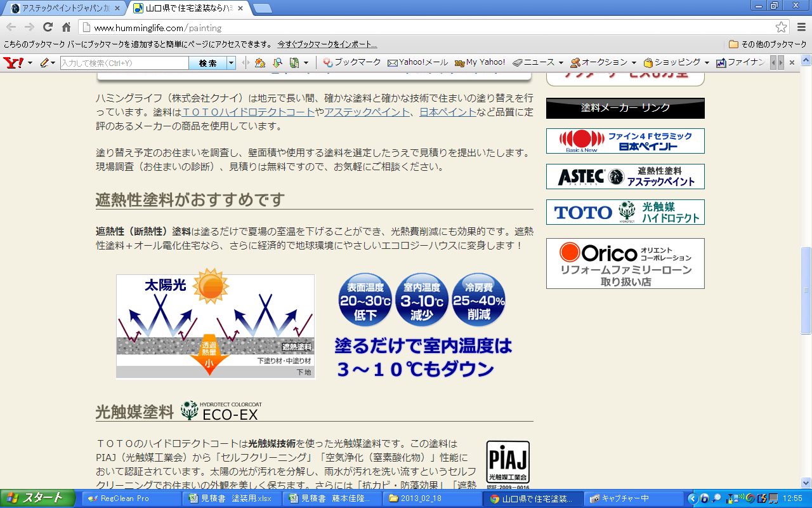Viewport: 812px width, 508px height.
Task: Follow the ＴＯＴＯハイドロテクトコート link
Action: (248, 112)
